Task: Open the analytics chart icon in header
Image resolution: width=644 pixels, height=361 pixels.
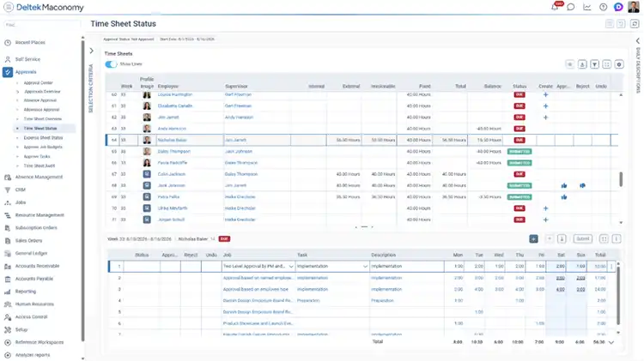Action: tap(587, 7)
